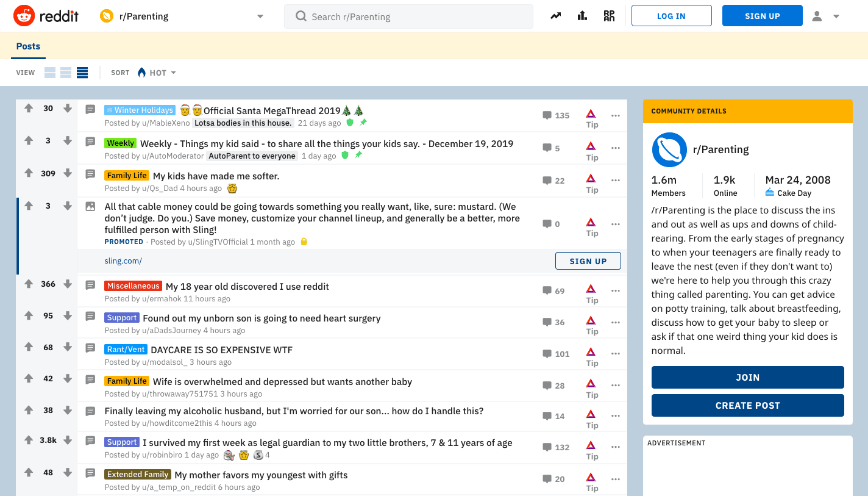Filter by Winter Holidays flair
The image size is (868, 496).
(140, 110)
